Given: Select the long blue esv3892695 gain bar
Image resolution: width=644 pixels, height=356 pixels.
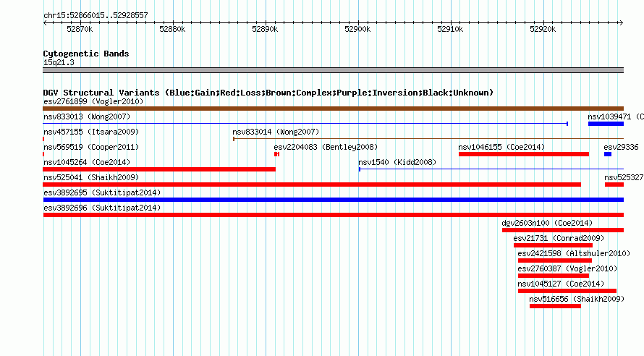Looking at the screenshot, I should (x=334, y=200).
